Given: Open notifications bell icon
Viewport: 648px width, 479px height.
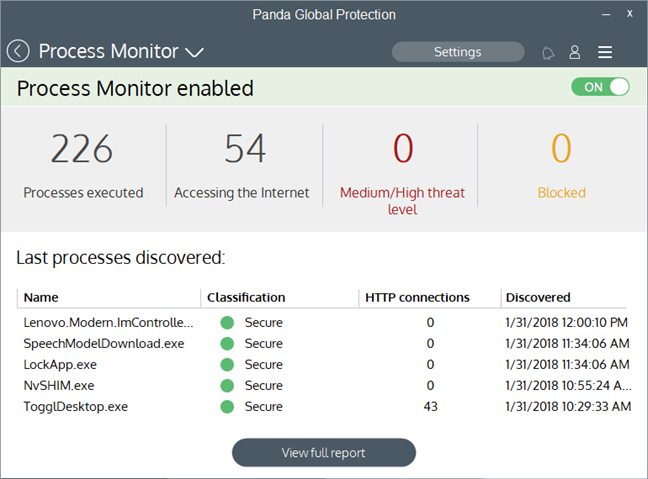Looking at the screenshot, I should [x=548, y=53].
